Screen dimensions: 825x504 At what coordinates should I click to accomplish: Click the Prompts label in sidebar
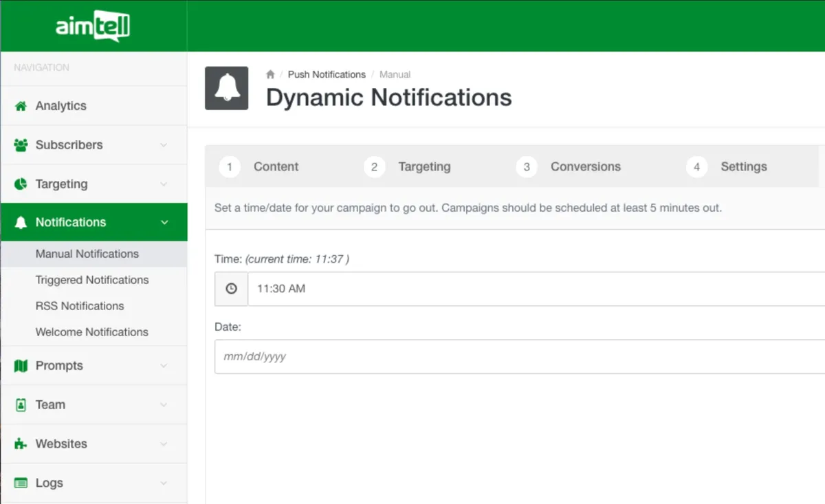click(59, 366)
